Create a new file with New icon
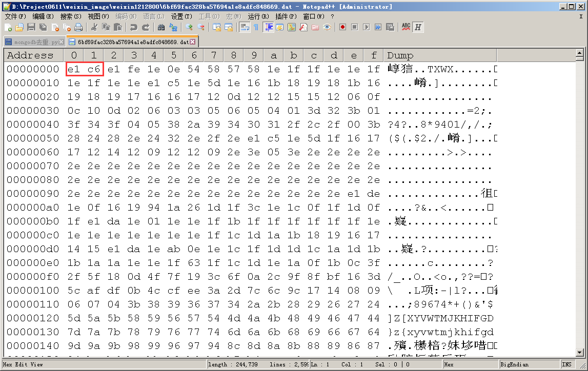The image size is (588, 371). click(x=8, y=27)
